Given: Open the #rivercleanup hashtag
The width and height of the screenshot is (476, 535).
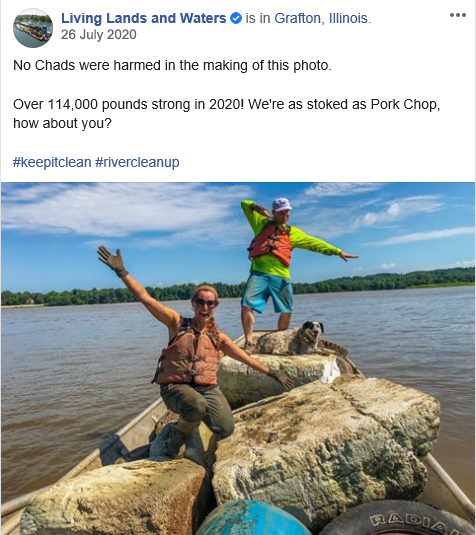Looking at the screenshot, I should 137,162.
